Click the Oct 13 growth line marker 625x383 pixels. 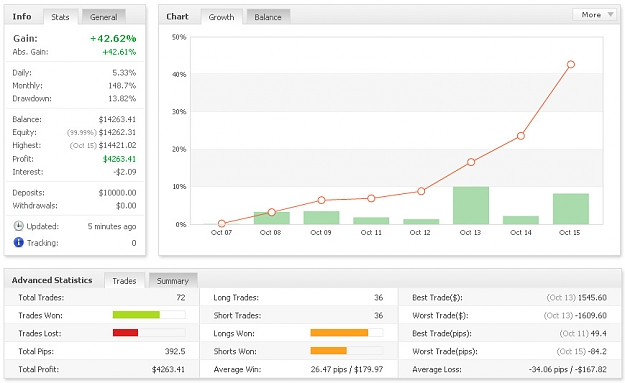[x=471, y=162]
